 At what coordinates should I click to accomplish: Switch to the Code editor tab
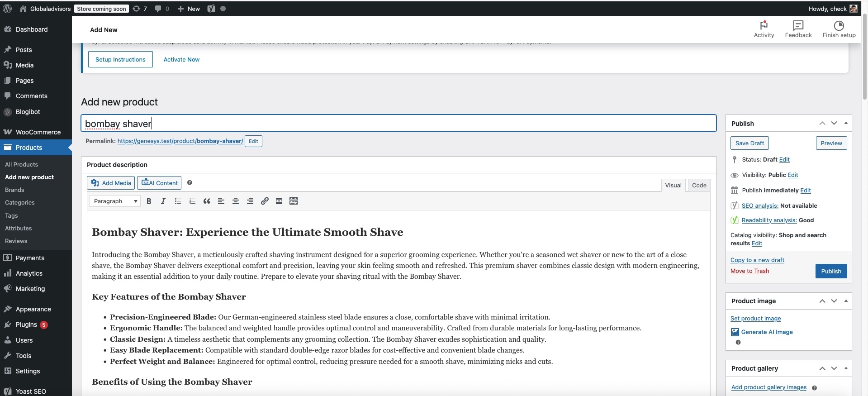pyautogui.click(x=699, y=185)
